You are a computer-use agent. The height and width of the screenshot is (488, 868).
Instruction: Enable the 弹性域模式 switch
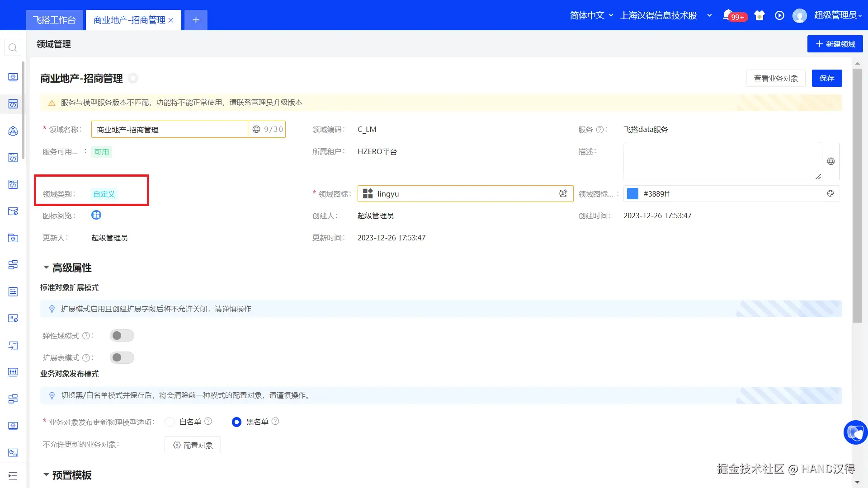pyautogui.click(x=122, y=335)
